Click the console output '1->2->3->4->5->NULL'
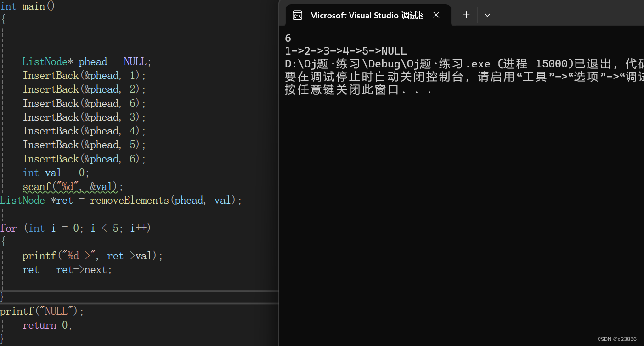 [x=346, y=51]
